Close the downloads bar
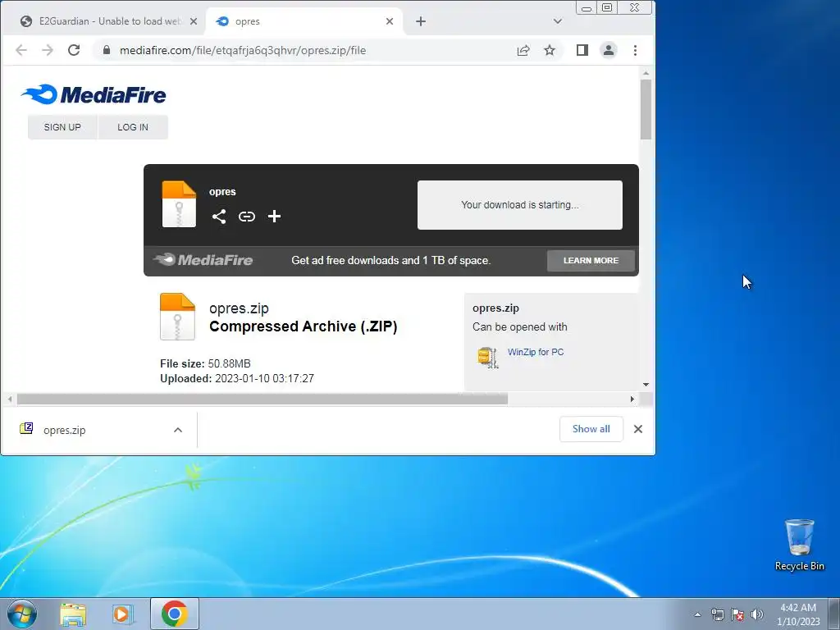 [x=638, y=429]
